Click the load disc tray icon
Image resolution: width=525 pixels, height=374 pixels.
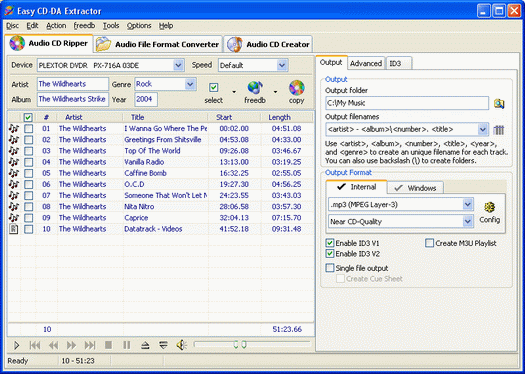[x=163, y=345]
